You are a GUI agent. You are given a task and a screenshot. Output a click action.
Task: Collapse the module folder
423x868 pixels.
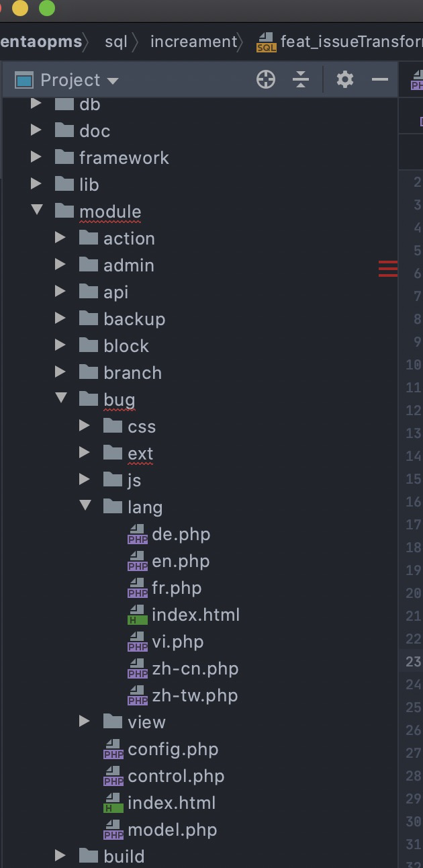pos(37,212)
